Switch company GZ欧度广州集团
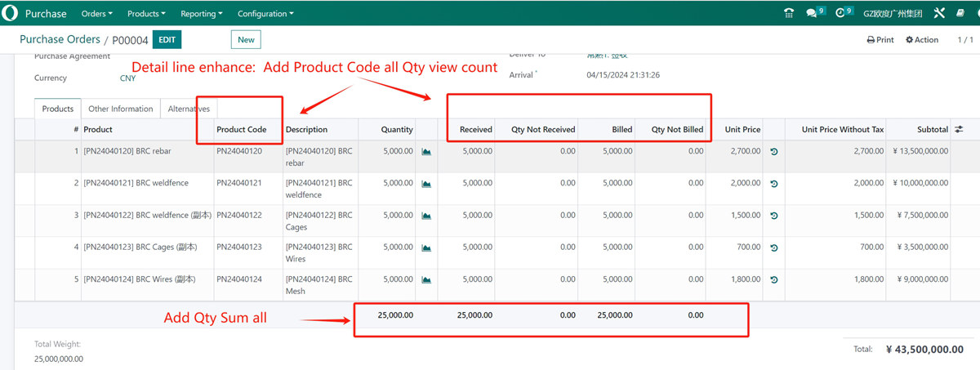This screenshot has width=980, height=370. tap(893, 13)
